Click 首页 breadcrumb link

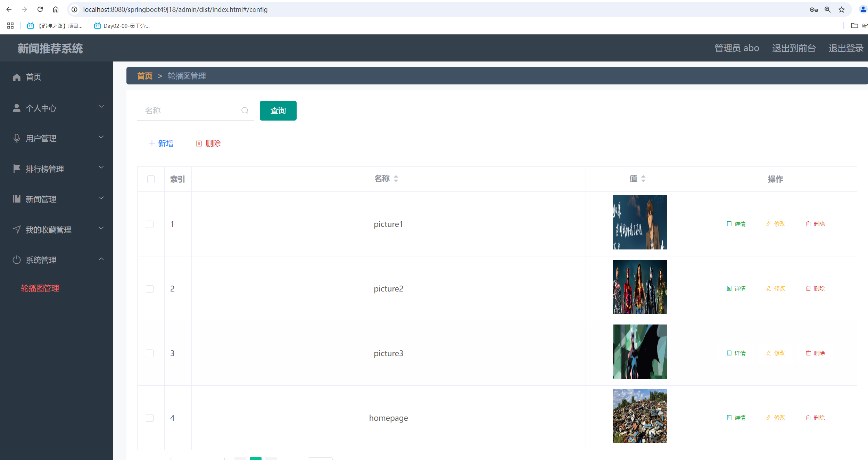click(145, 76)
